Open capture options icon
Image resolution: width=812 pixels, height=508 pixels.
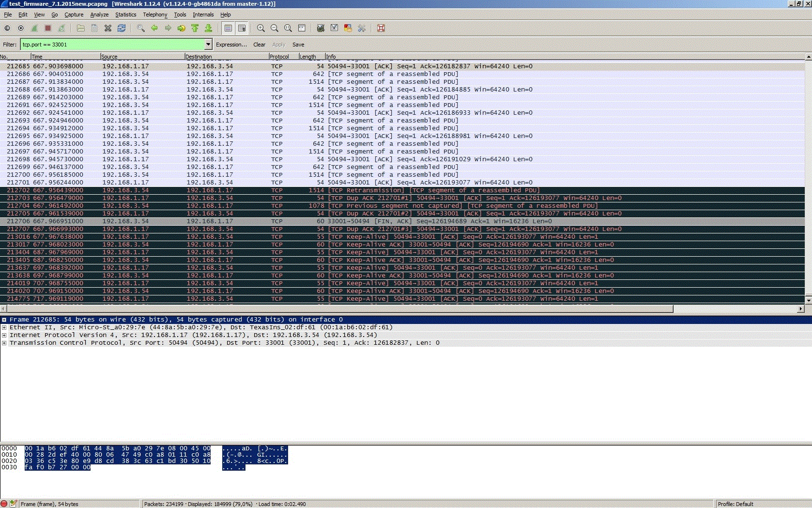coord(21,28)
